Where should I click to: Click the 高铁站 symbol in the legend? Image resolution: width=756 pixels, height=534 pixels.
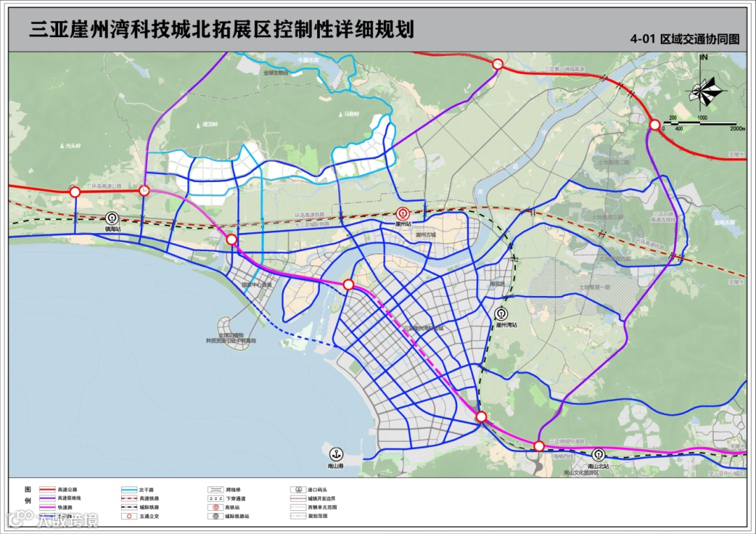tap(216, 507)
